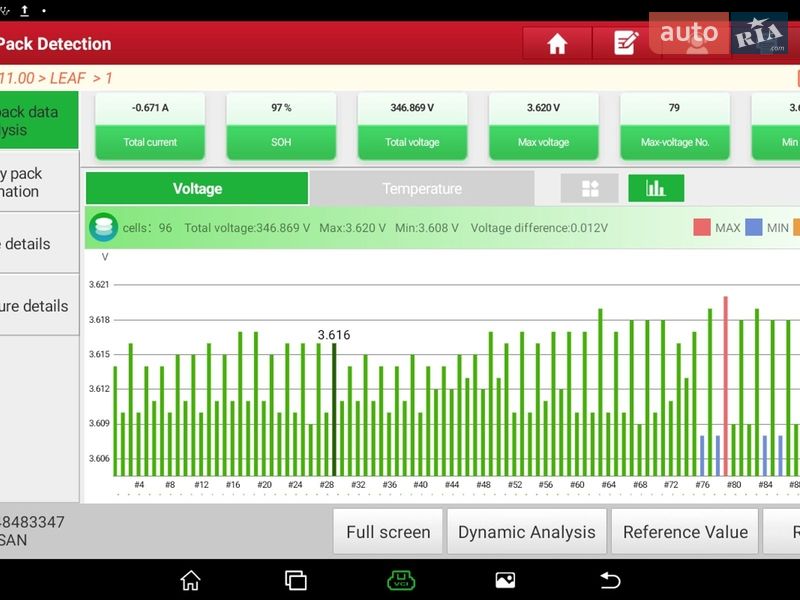Switch to the Voltage tab
800x600 pixels.
point(197,188)
